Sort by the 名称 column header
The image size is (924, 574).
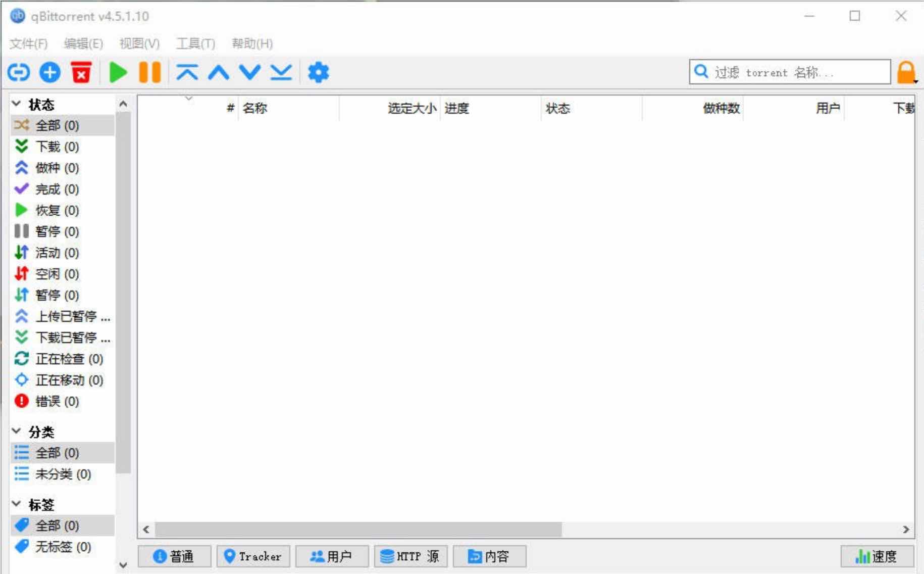coord(288,108)
